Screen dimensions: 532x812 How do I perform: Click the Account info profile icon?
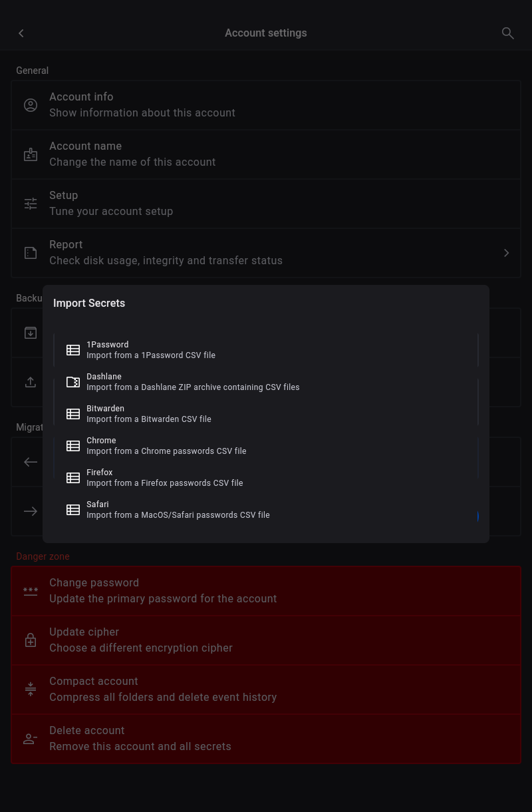31,105
